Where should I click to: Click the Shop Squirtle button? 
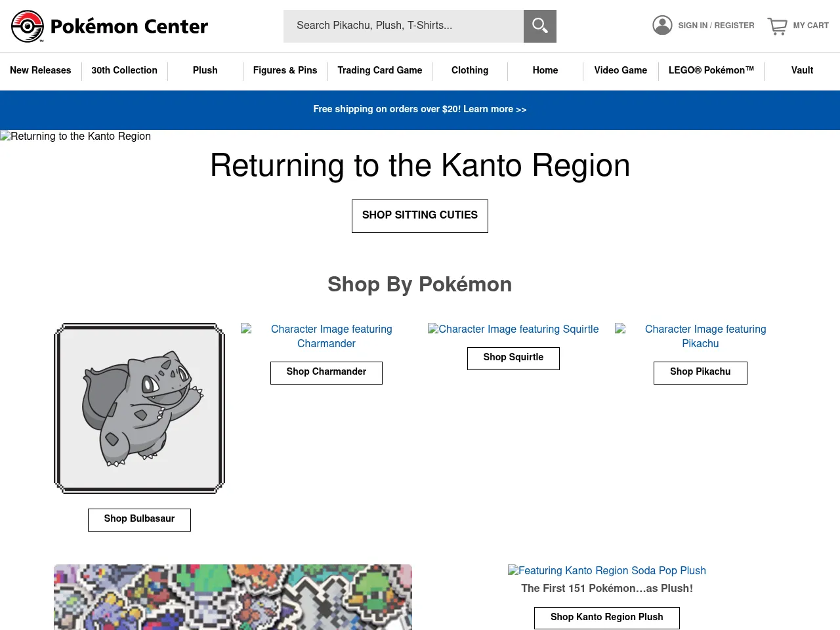[513, 358]
